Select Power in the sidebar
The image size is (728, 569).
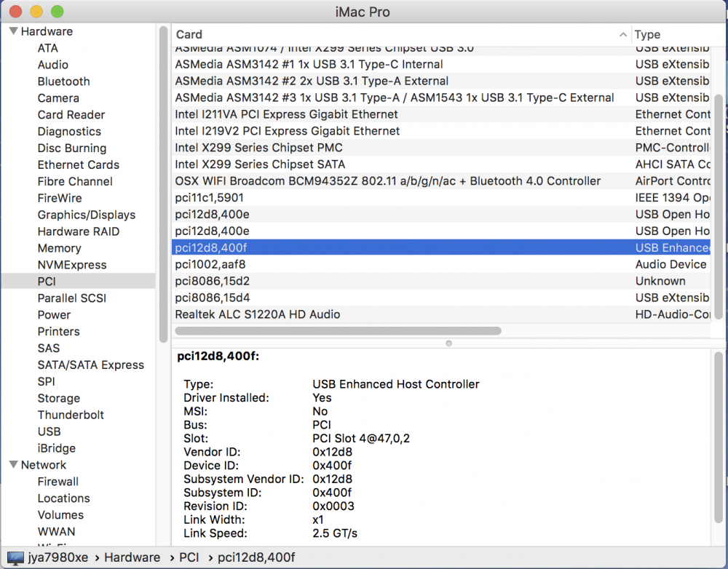54,315
